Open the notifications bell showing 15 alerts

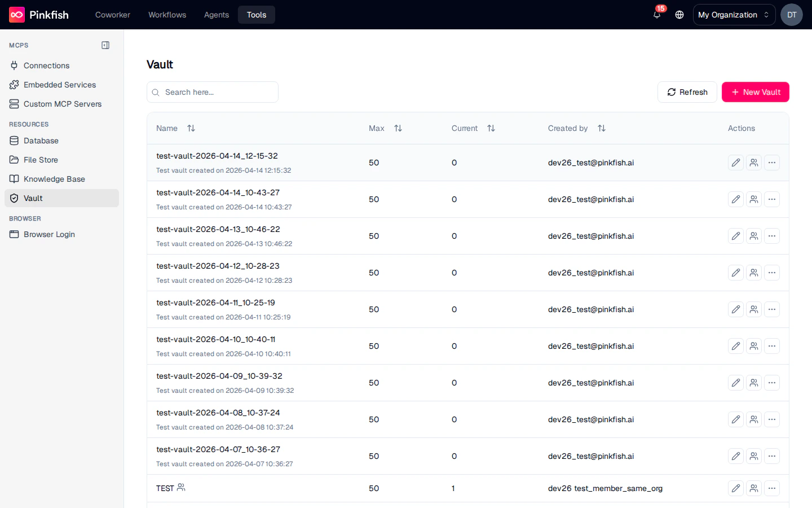(656, 16)
